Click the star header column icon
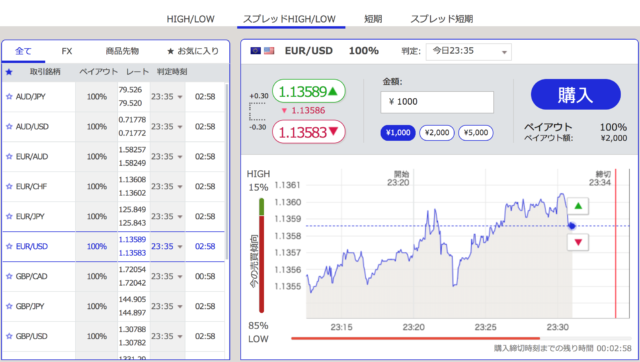The width and height of the screenshot is (640, 362). [x=9, y=72]
